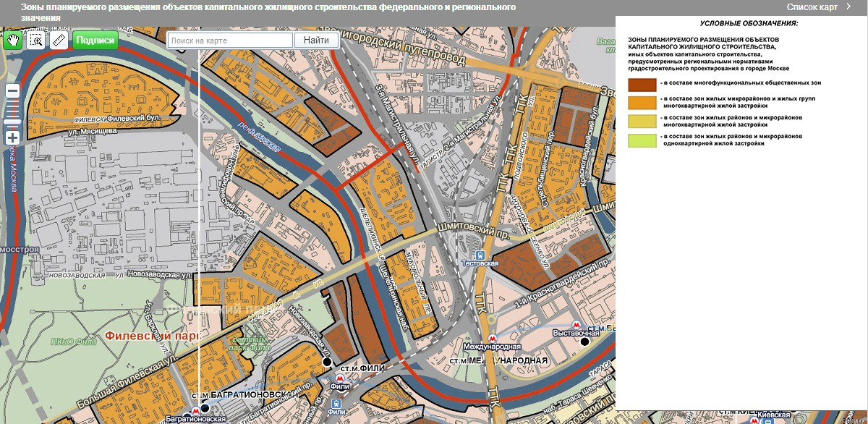Select the hand pan tool
The height and width of the screenshot is (424, 868).
tap(12, 41)
